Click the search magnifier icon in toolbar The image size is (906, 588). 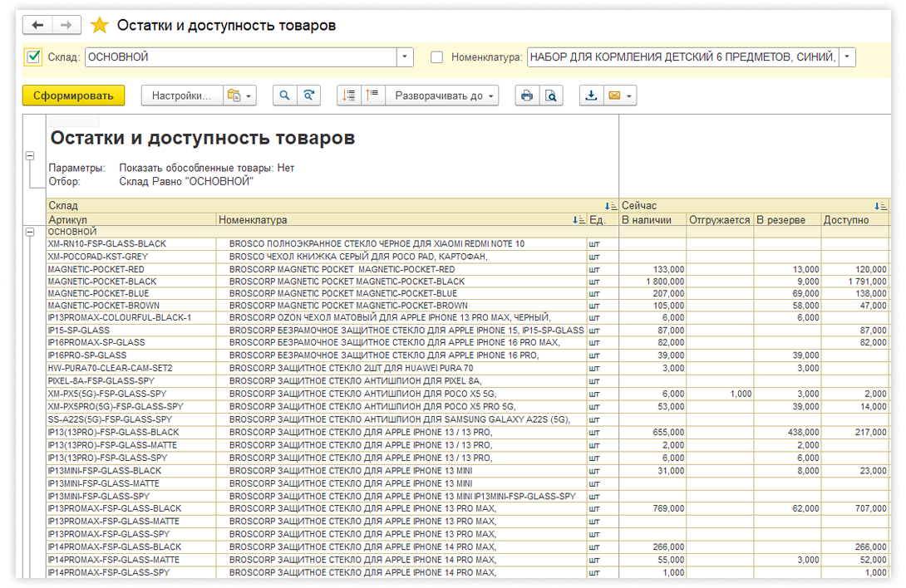284,96
